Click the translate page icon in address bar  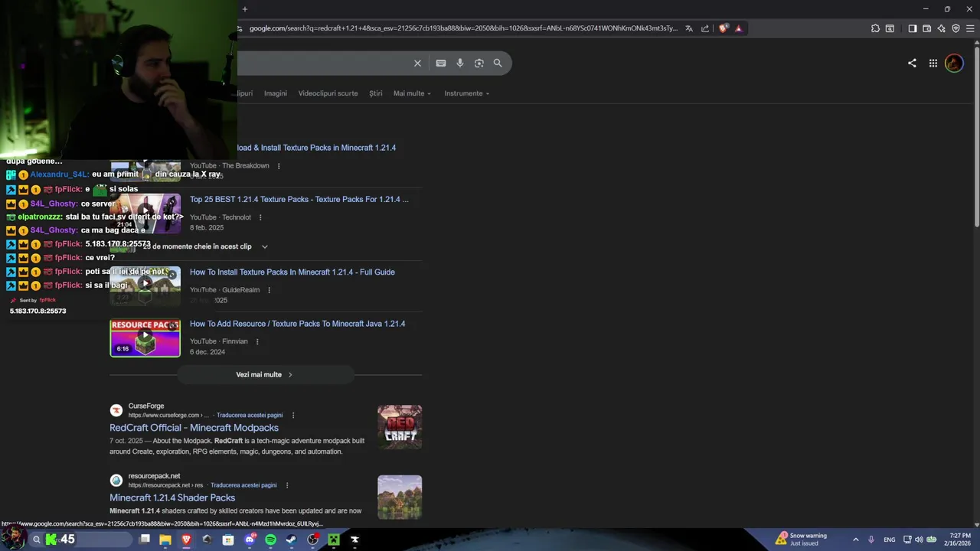(x=689, y=28)
